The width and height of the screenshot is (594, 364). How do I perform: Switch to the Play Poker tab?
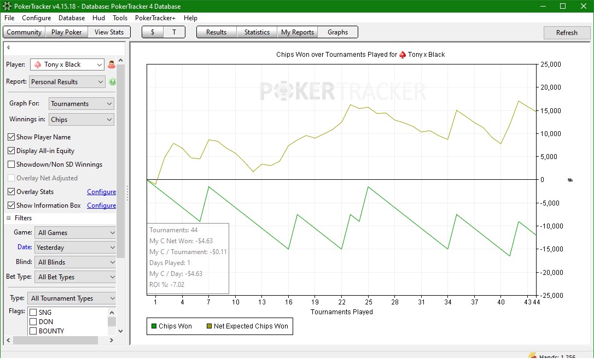pyautogui.click(x=67, y=32)
